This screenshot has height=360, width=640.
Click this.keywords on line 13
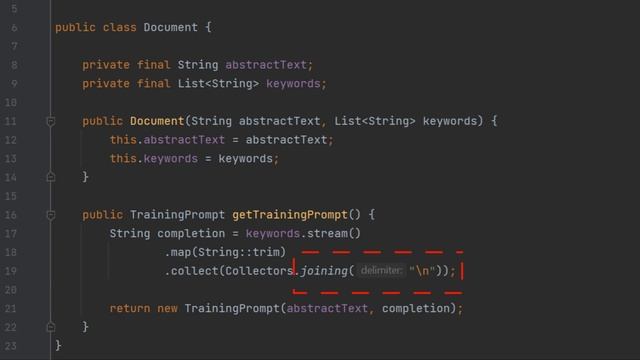154,158
